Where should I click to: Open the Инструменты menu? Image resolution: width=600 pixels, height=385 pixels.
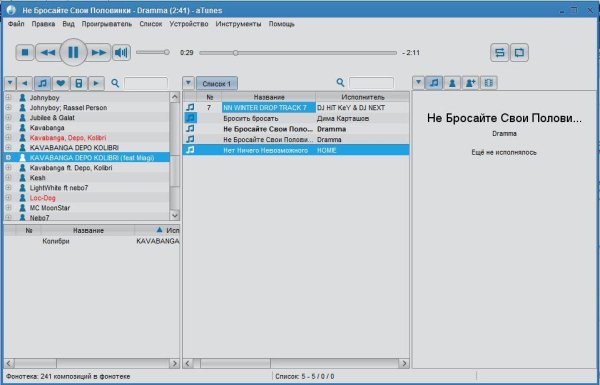tap(238, 24)
